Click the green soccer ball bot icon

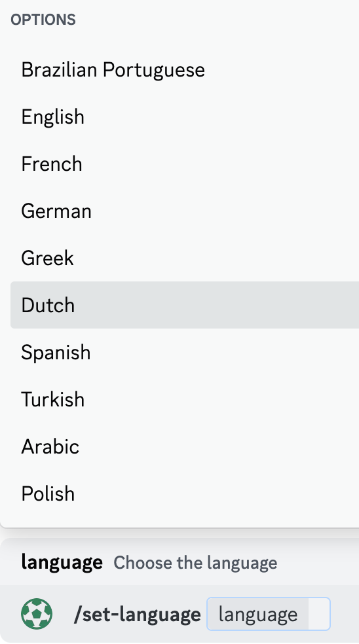pyautogui.click(x=37, y=614)
